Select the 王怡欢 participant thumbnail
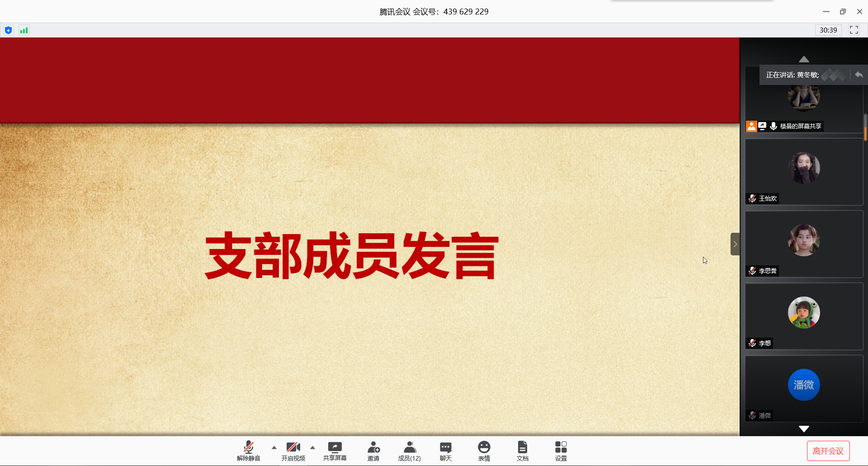868x466 pixels. 804,172
